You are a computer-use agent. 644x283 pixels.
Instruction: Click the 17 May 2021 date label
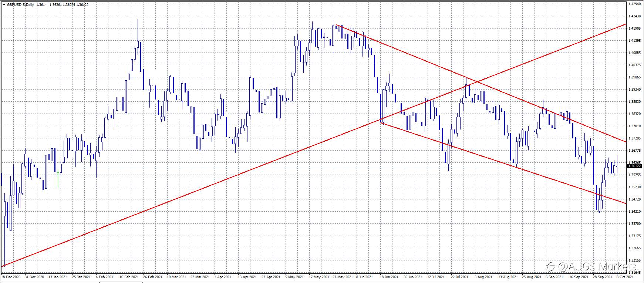pyautogui.click(x=318, y=276)
